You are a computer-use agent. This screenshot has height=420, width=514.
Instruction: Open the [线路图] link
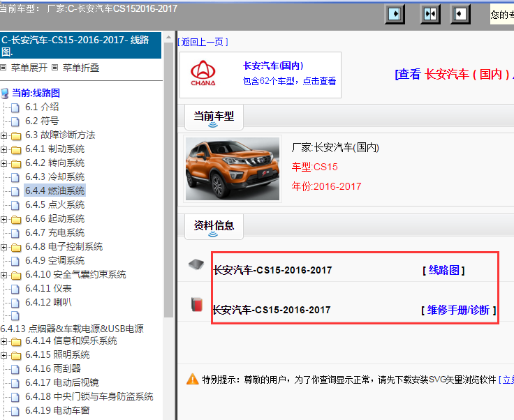443,270
